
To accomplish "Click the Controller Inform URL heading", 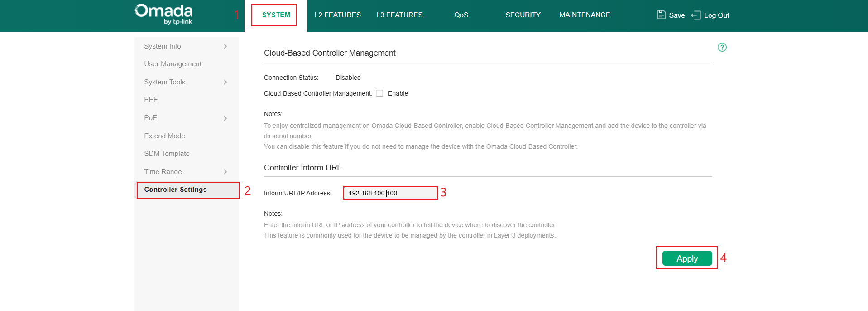I will pyautogui.click(x=302, y=168).
